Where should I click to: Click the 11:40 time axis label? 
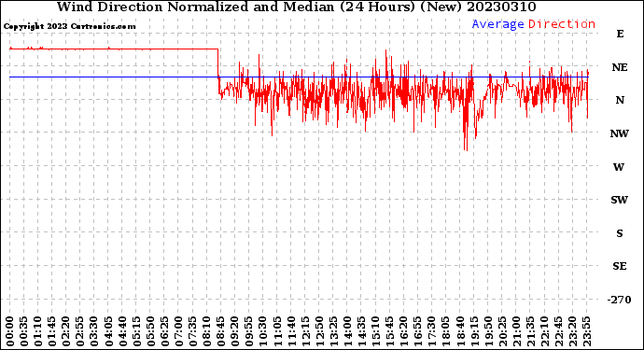pos(291,331)
